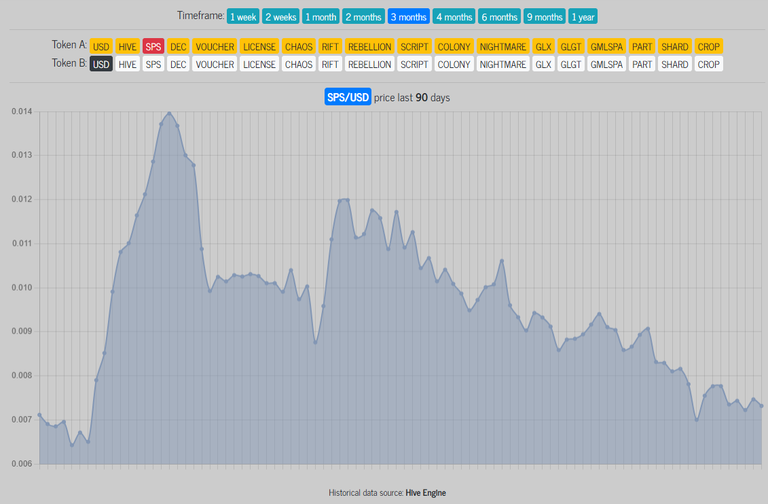Choose GMLSPA as Token B
Image resolution: width=768 pixels, height=504 pixels.
(x=606, y=64)
